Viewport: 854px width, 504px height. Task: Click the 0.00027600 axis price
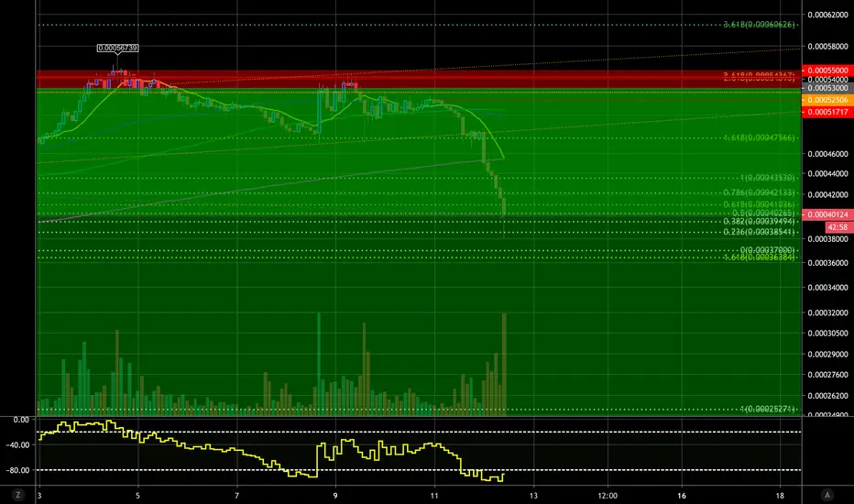(827, 375)
